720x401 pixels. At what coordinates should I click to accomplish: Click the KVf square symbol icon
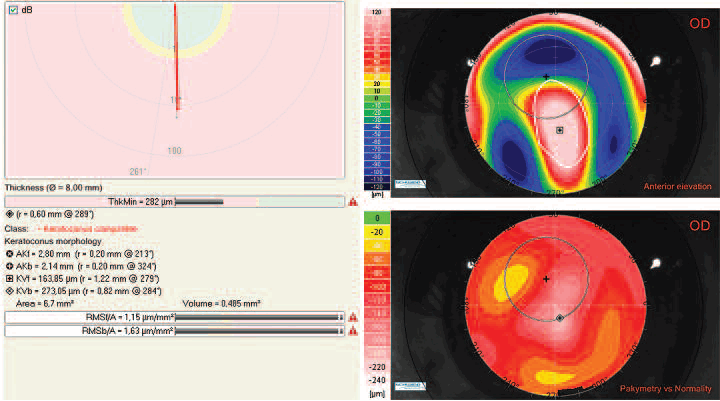tap(10, 278)
